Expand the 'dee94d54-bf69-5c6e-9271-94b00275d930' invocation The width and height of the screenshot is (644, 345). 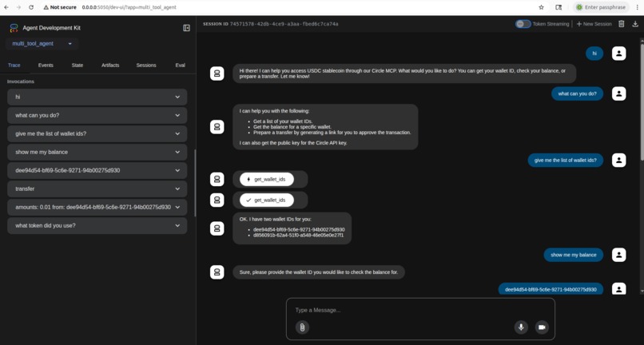click(97, 170)
